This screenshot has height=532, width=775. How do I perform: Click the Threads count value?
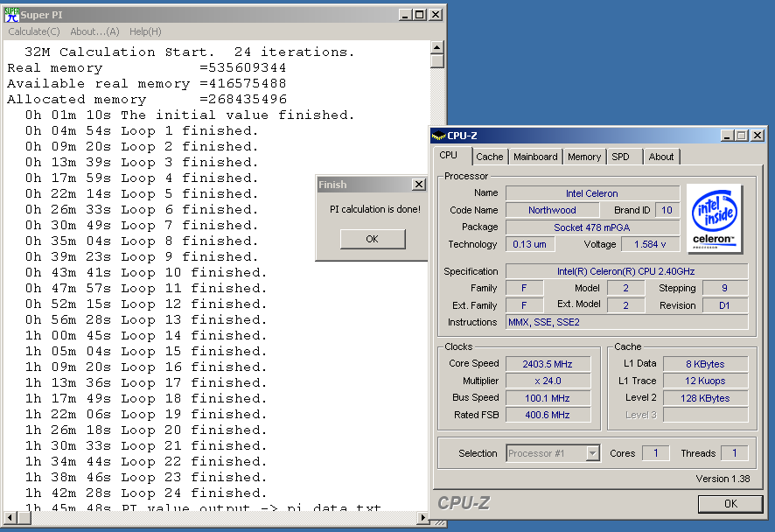[x=735, y=453]
